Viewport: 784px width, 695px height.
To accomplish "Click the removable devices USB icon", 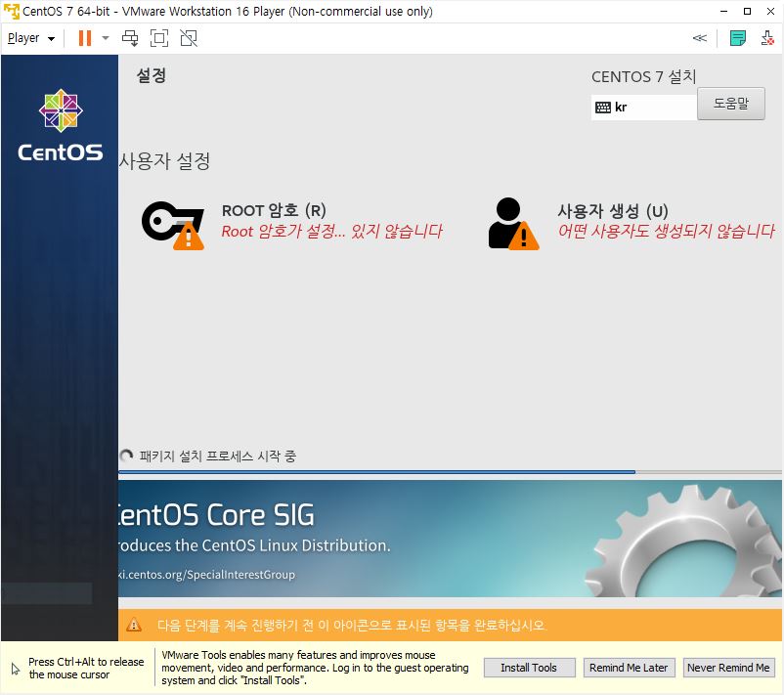I will click(x=767, y=38).
